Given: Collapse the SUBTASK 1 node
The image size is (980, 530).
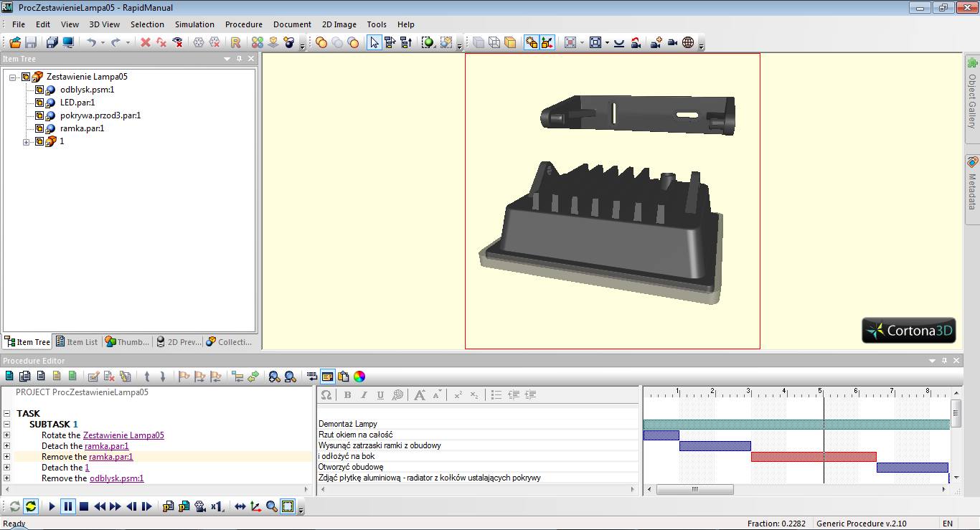Looking at the screenshot, I should coord(6,425).
